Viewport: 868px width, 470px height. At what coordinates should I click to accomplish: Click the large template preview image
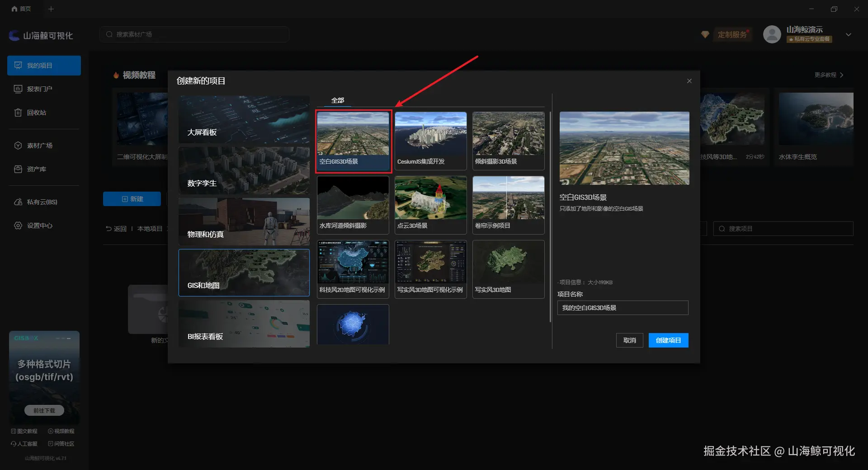click(x=624, y=148)
